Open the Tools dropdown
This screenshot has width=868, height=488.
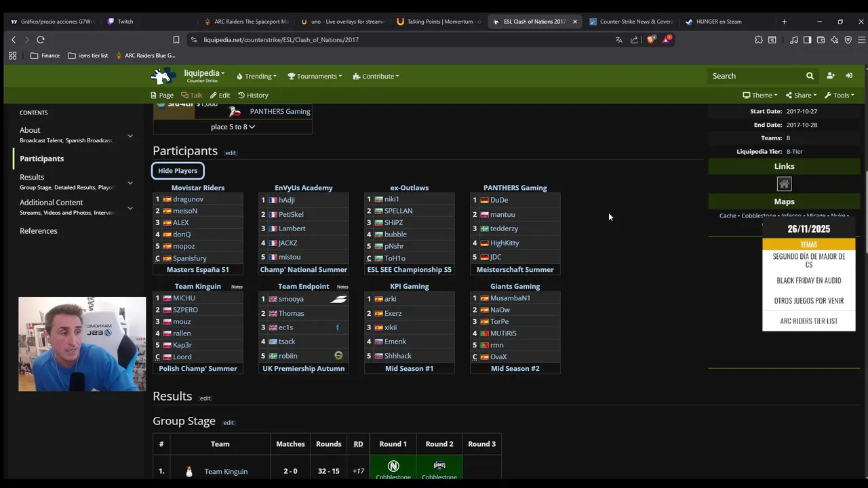(x=840, y=96)
